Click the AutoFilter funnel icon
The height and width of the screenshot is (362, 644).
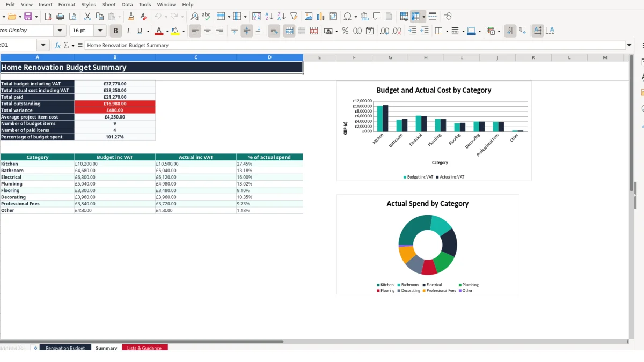click(294, 17)
